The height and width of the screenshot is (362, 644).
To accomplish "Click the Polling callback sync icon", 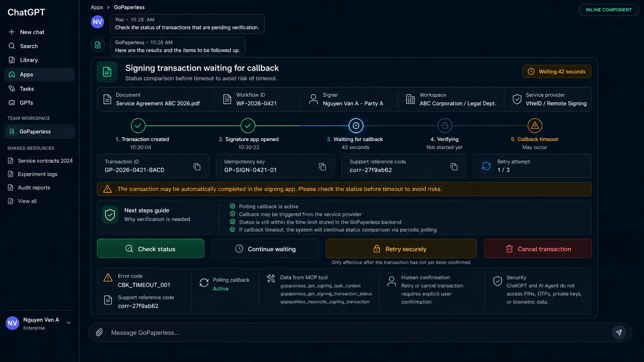I will point(204,283).
